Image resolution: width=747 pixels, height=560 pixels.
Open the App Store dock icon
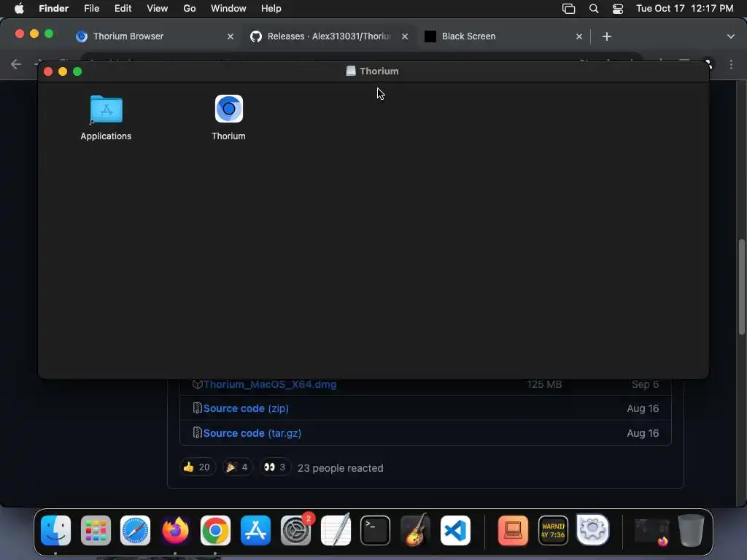tap(255, 531)
